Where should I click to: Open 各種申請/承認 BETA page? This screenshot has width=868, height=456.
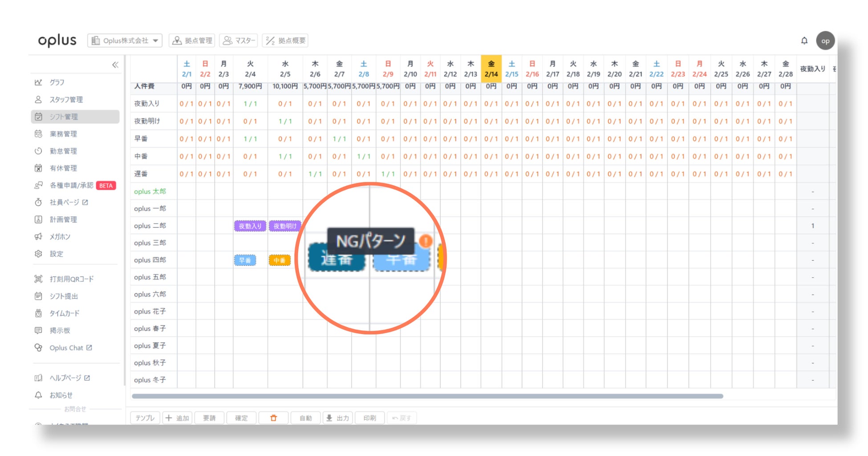pos(75,185)
